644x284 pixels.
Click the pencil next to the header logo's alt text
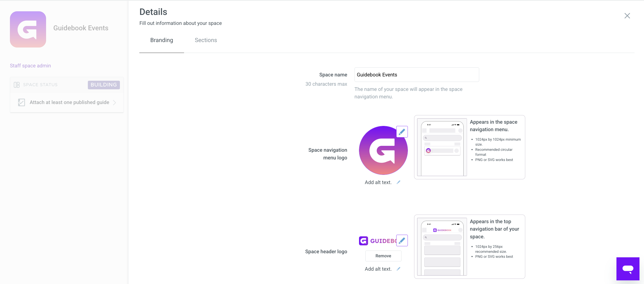coord(399,269)
